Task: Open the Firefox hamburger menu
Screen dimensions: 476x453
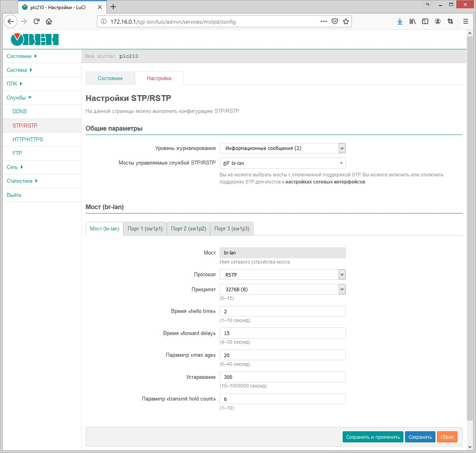Action: 466,21
